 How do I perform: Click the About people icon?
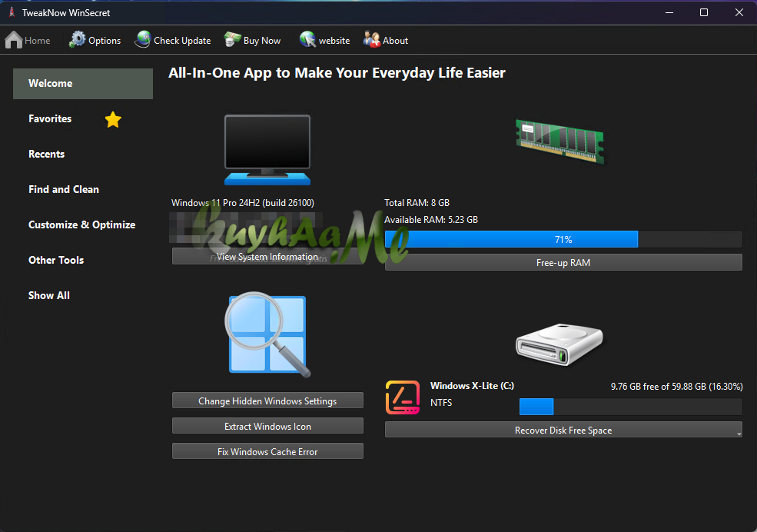[x=372, y=40]
